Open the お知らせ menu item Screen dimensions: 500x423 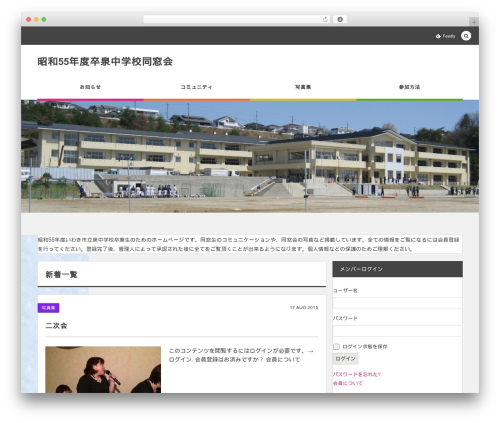[90, 87]
